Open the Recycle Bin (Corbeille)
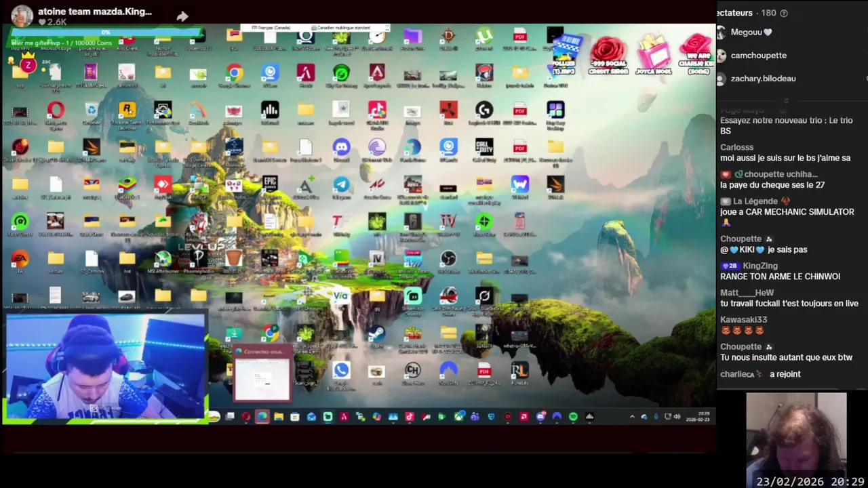 pos(91,110)
